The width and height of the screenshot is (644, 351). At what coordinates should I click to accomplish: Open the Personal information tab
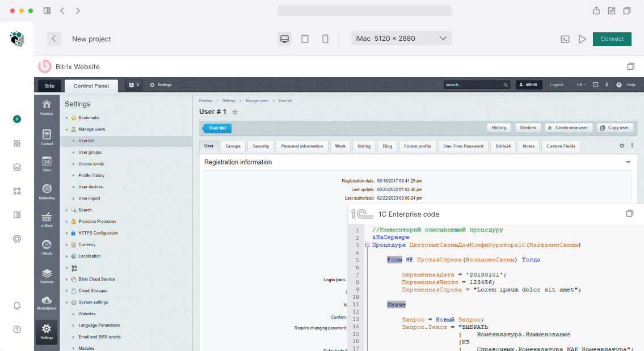click(302, 146)
